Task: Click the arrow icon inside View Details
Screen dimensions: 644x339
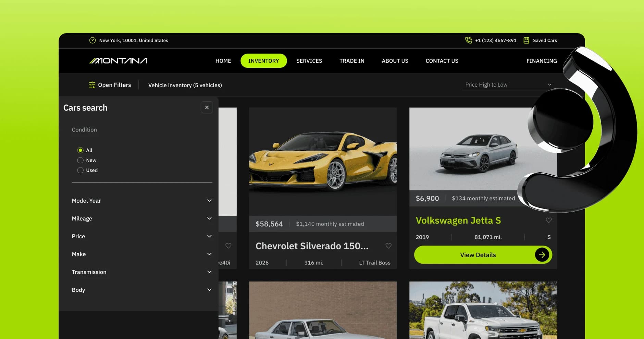Action: 542,255
